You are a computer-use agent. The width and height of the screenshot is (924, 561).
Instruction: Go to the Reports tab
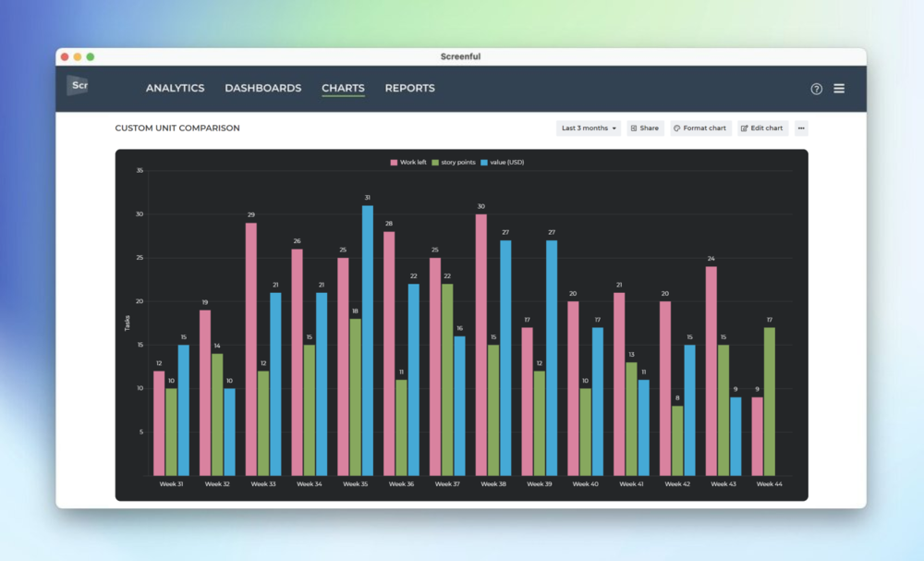pyautogui.click(x=409, y=88)
